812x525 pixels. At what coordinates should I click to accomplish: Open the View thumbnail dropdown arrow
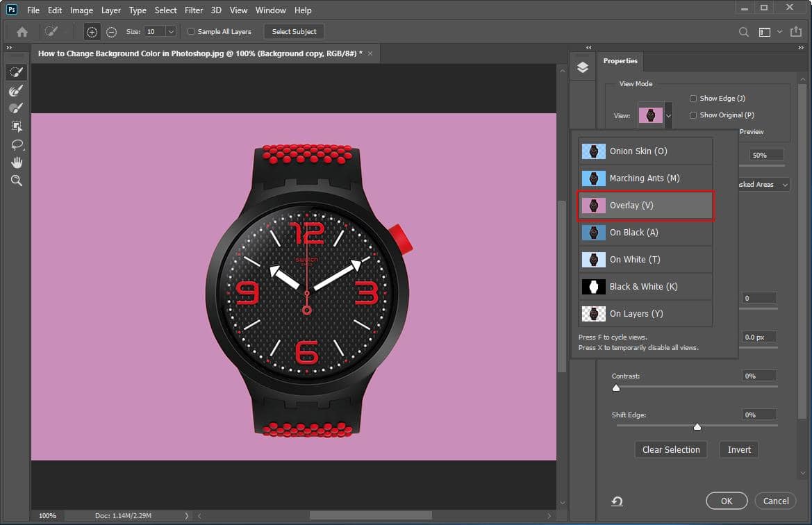tap(669, 115)
